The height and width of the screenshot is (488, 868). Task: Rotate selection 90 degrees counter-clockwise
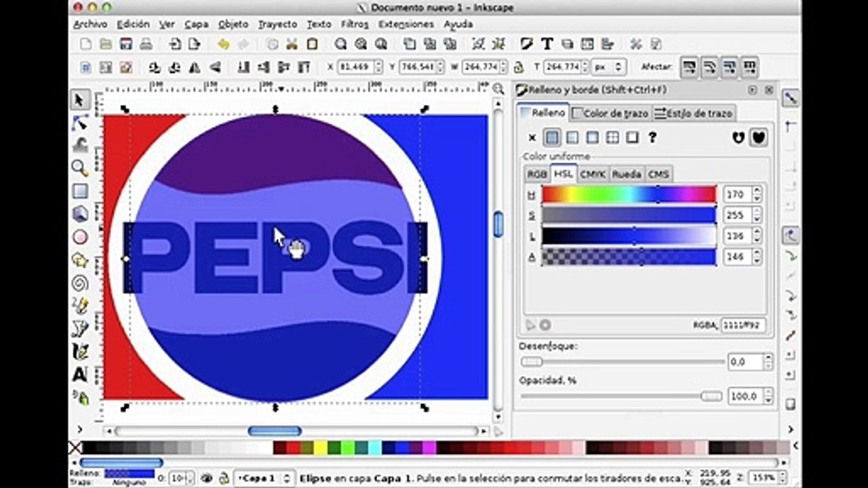click(x=155, y=67)
